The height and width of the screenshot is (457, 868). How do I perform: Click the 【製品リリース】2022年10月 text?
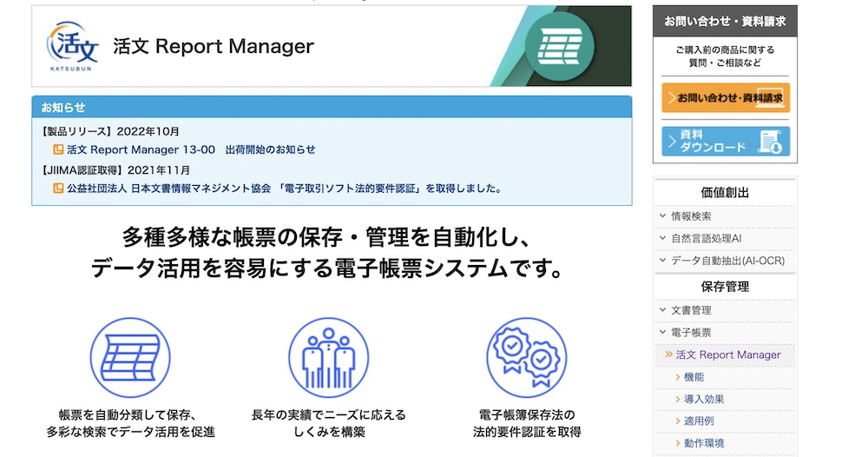click(109, 132)
